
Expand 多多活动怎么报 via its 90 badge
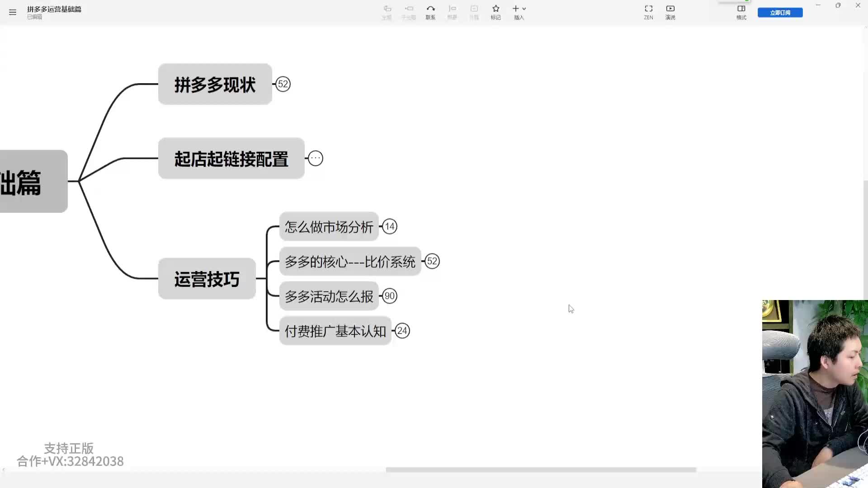coord(390,296)
